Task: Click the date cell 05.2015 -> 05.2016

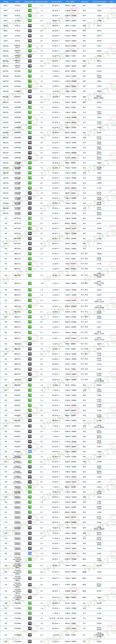Action: (56, 618)
